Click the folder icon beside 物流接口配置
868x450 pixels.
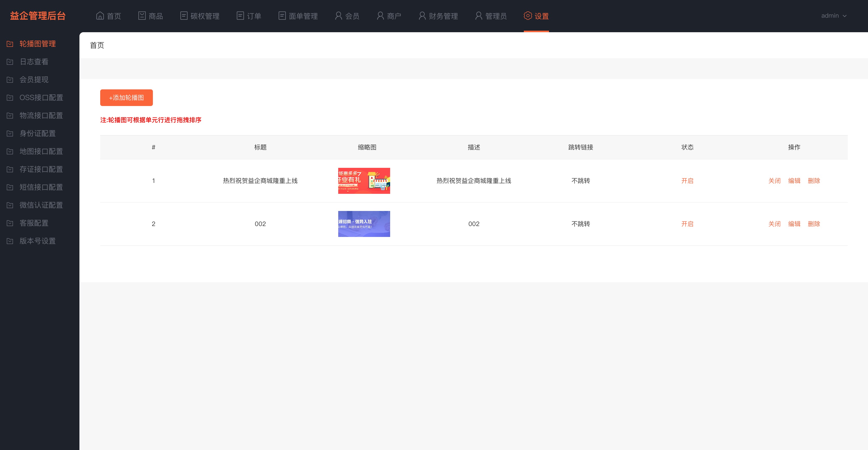pos(10,115)
